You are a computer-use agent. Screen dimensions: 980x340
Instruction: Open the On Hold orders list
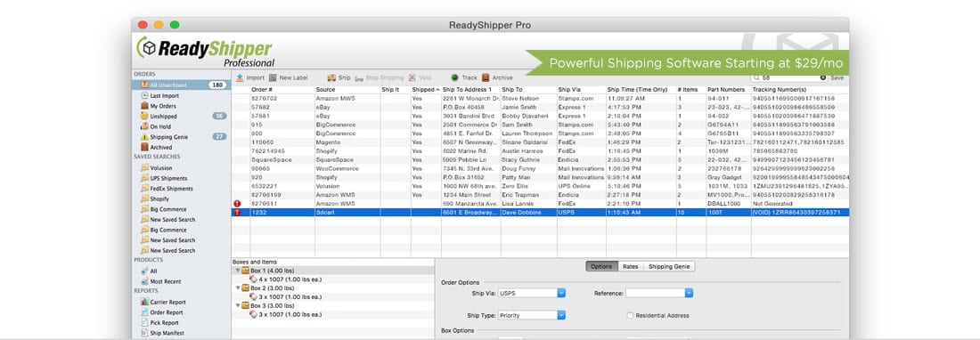pos(160,126)
